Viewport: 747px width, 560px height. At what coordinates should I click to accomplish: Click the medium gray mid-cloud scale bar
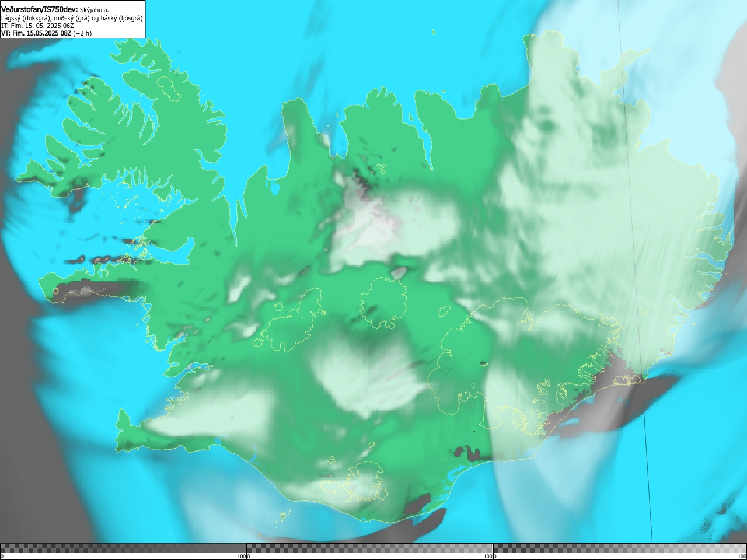[x=369, y=548]
